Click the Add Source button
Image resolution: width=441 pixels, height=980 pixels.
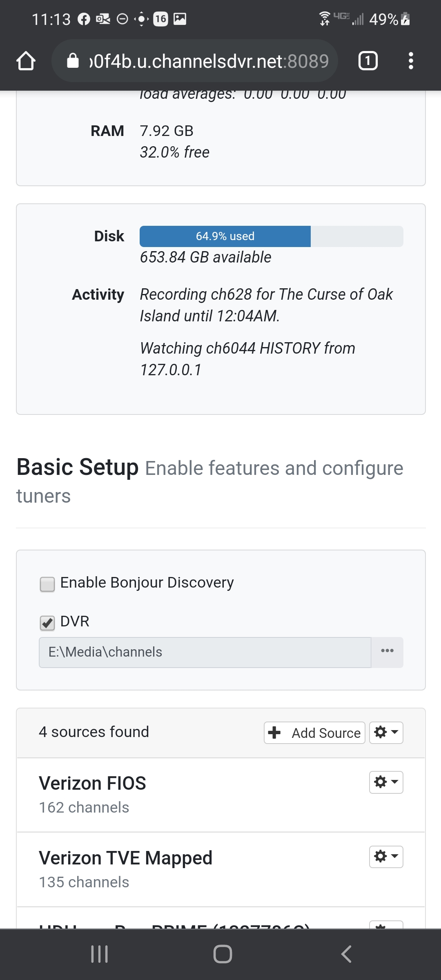pyautogui.click(x=314, y=733)
